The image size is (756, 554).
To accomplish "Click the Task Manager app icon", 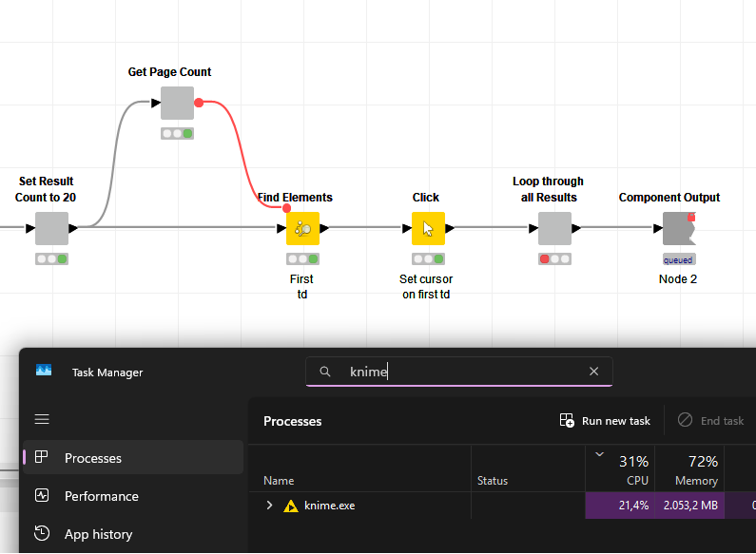I will [x=44, y=371].
